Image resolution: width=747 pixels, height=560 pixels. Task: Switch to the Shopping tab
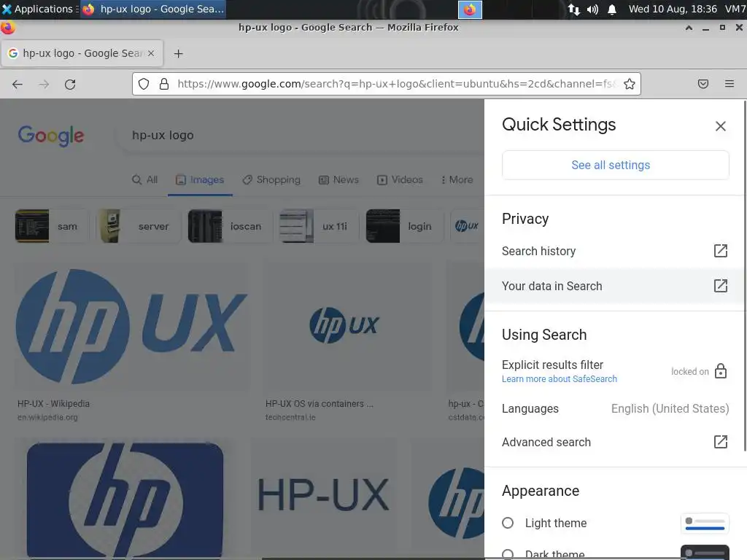(x=271, y=180)
